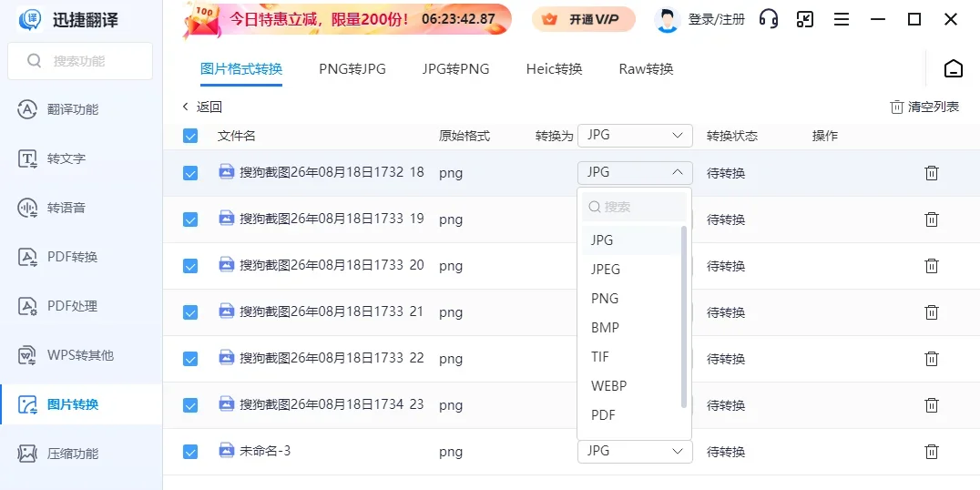Uncheck the file ending 1733 20
This screenshot has width=980, height=490.
click(190, 266)
